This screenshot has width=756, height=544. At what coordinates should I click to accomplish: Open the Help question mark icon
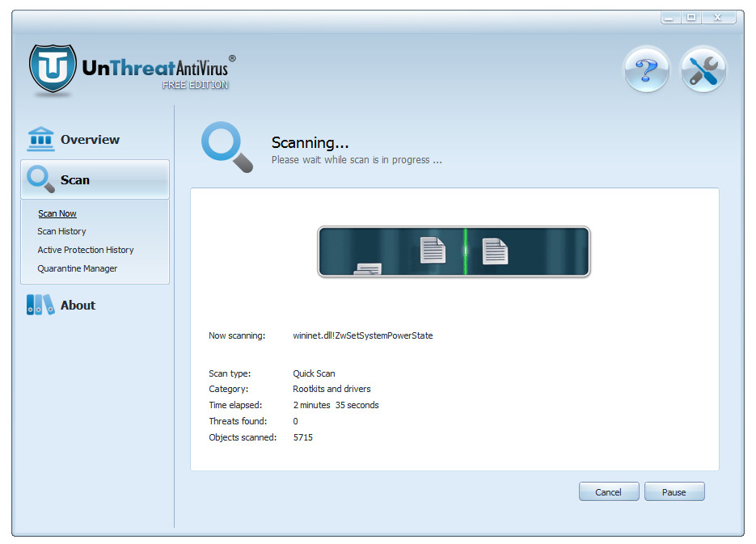coord(647,70)
